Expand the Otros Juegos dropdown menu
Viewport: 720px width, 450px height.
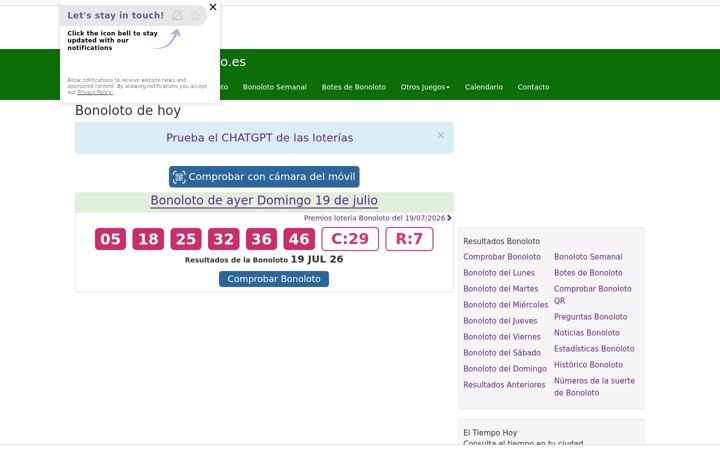point(425,87)
